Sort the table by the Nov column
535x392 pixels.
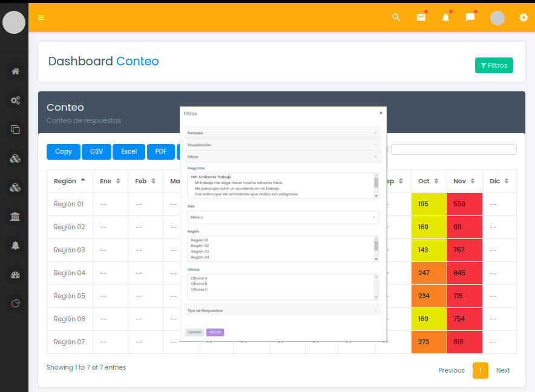464,181
